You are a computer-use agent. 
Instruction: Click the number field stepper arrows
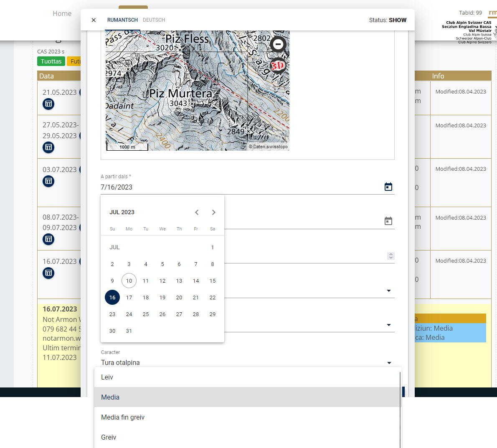(390, 256)
